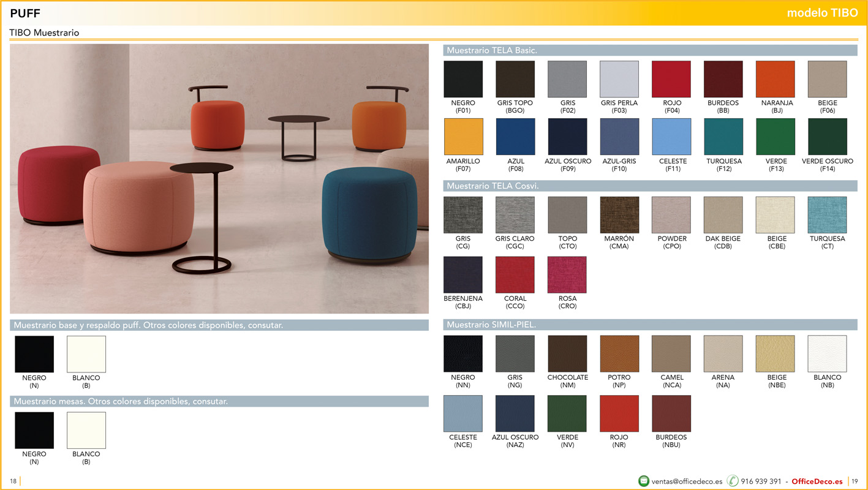Image resolution: width=868 pixels, height=490 pixels.
Task: Select the ROJO (F04) fabric swatch
Action: click(671, 79)
